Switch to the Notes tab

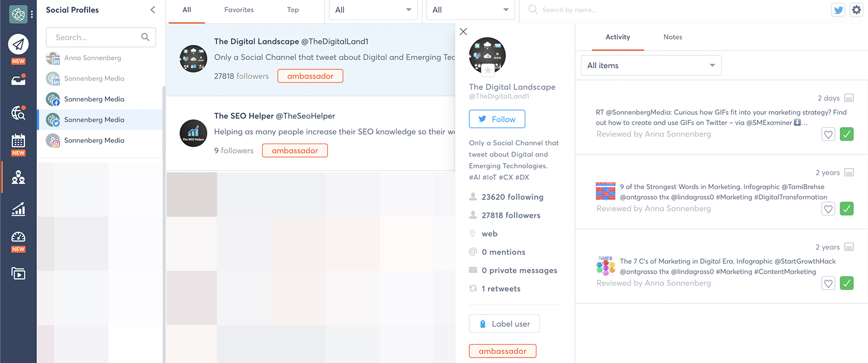tap(673, 37)
